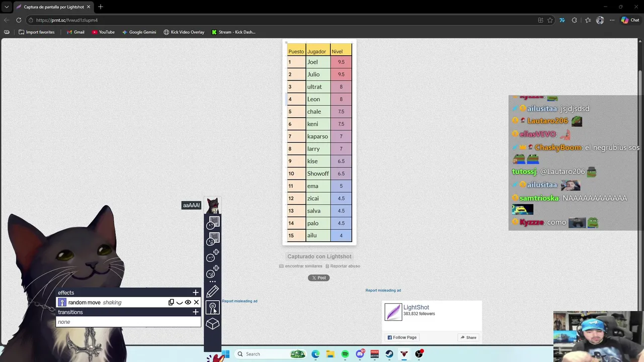Click the cat avatar thumbnail atop toolbar

click(213, 205)
